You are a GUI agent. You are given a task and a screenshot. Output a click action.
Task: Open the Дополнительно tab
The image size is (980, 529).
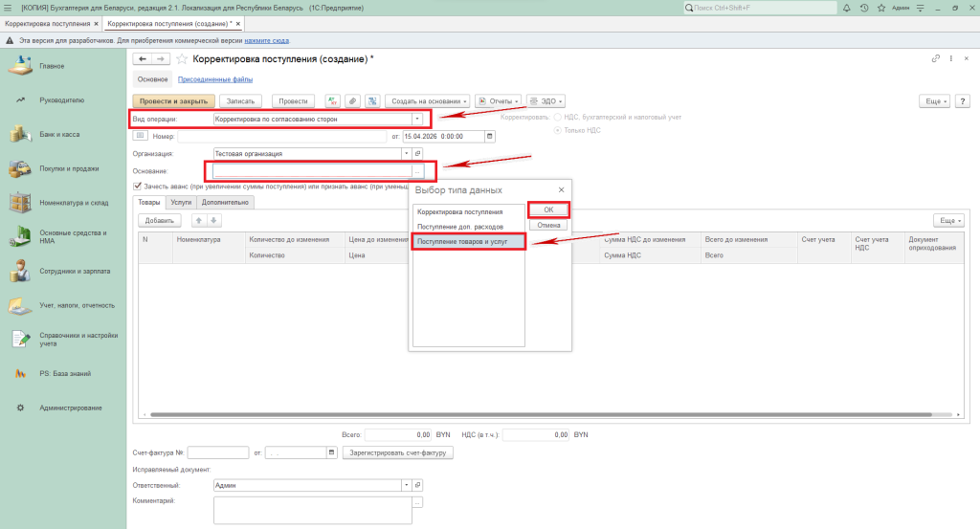(x=224, y=203)
